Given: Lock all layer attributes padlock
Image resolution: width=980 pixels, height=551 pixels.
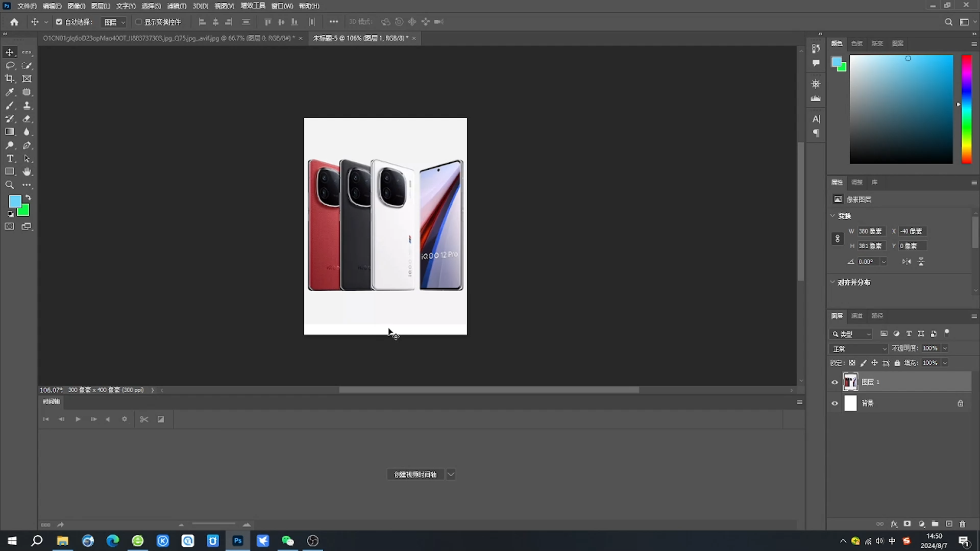Looking at the screenshot, I should (897, 363).
